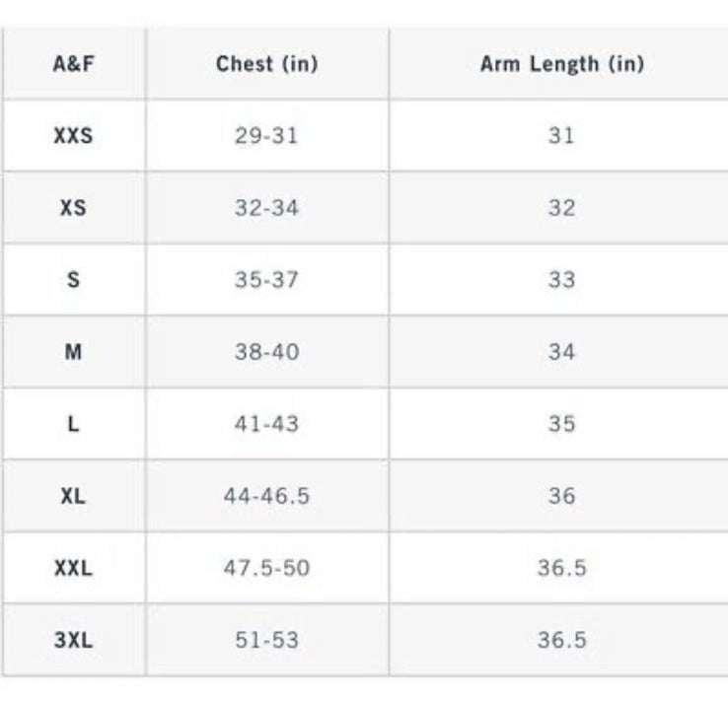Viewport: 728px width, 704px height.
Task: Select the S size label
Action: point(73,279)
